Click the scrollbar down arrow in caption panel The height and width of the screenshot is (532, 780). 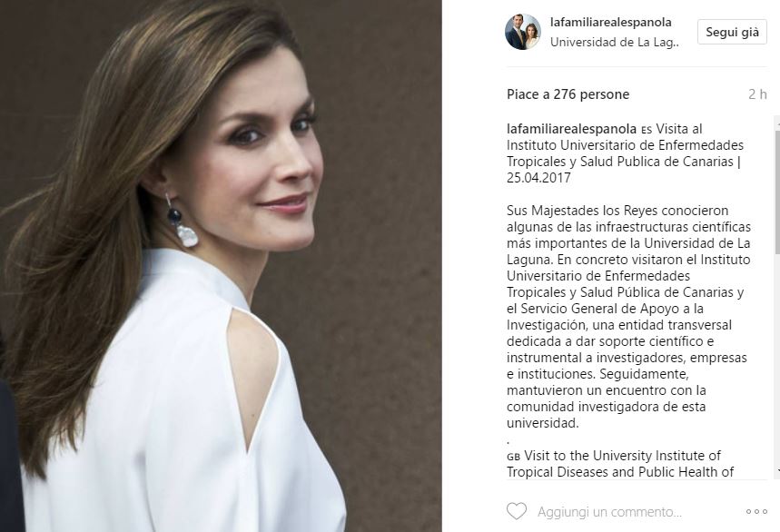point(777,470)
